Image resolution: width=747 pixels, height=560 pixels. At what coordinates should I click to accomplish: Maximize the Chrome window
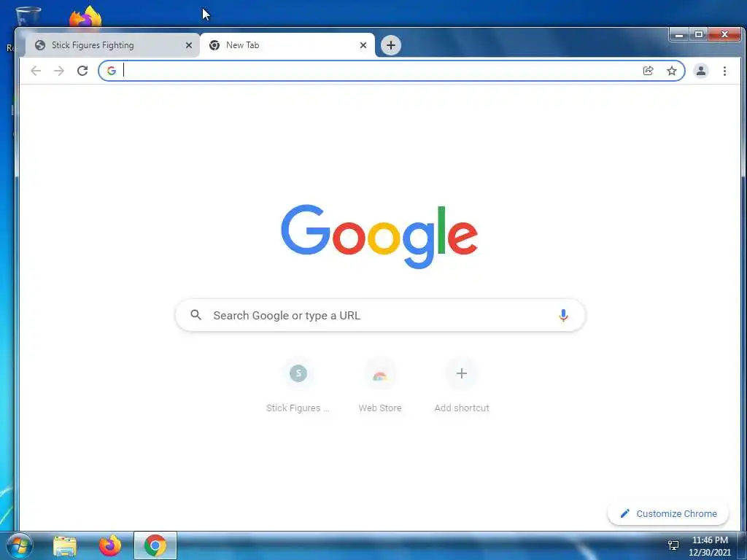coord(698,34)
